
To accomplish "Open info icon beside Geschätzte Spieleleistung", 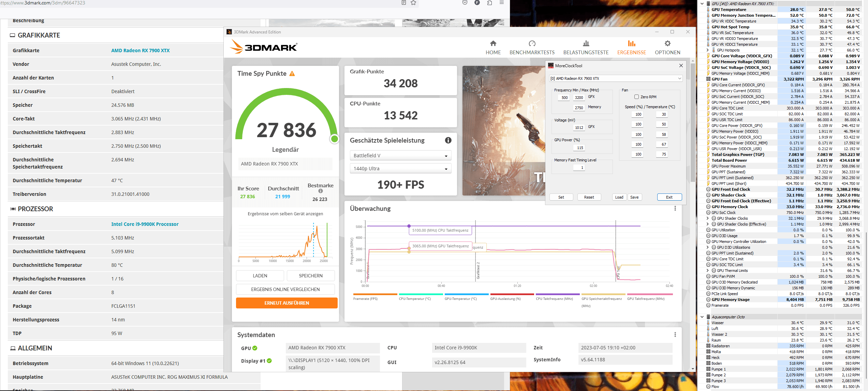I will coord(448,140).
